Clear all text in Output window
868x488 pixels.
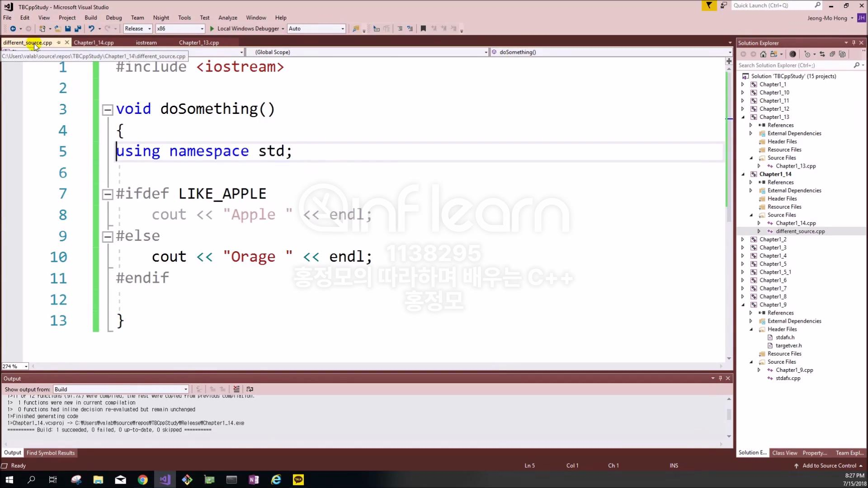236,389
